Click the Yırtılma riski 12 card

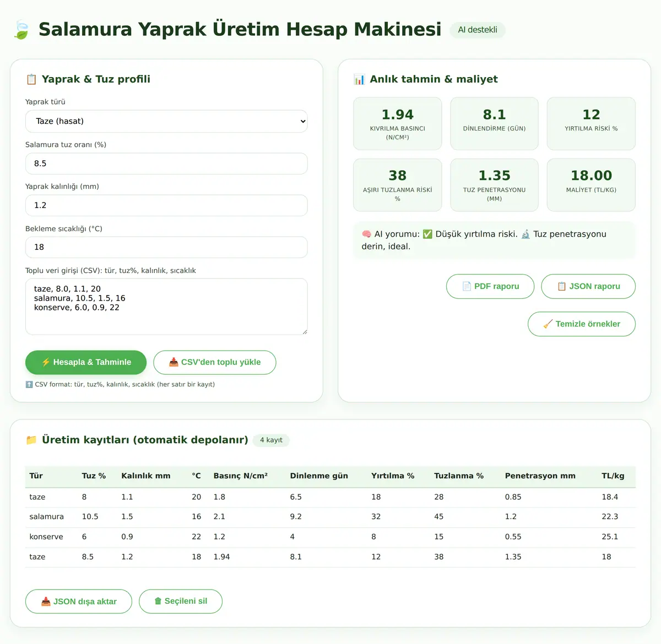click(591, 123)
